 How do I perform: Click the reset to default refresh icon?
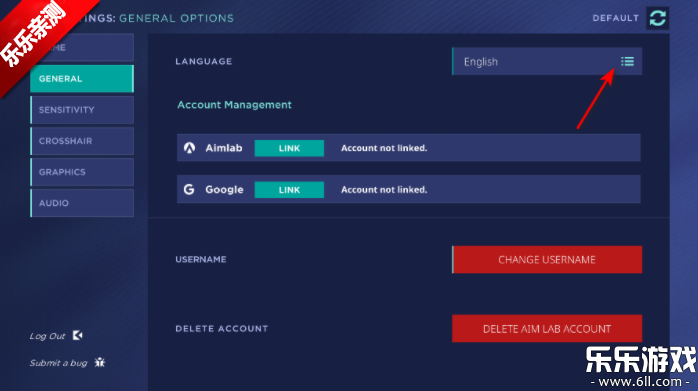[657, 18]
